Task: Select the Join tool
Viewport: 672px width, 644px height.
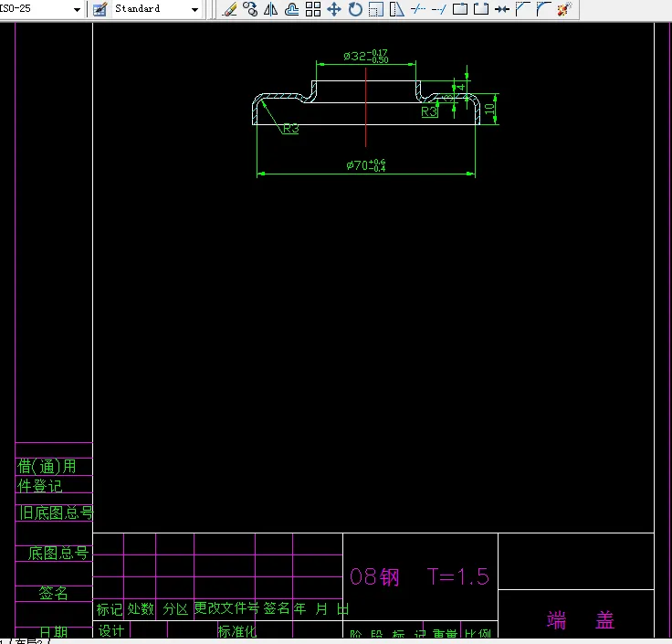Action: coord(502,9)
